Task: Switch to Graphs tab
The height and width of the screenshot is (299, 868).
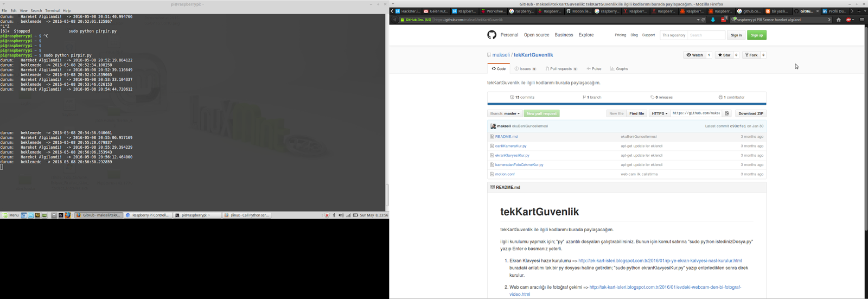Action: click(x=619, y=69)
